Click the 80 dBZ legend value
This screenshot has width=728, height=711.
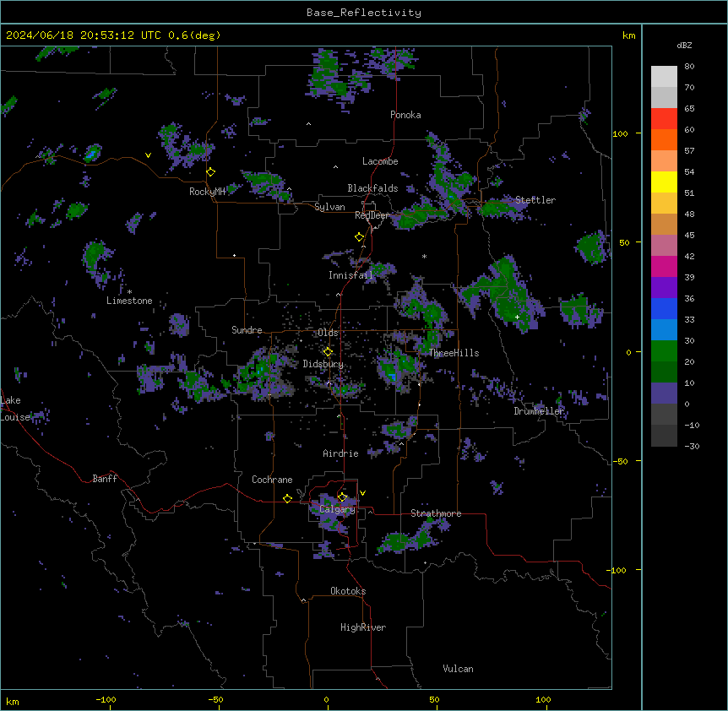[x=689, y=67]
